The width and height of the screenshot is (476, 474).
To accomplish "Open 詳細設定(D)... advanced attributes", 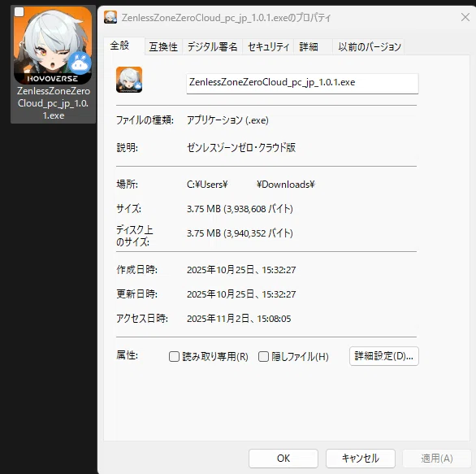I will tap(384, 356).
